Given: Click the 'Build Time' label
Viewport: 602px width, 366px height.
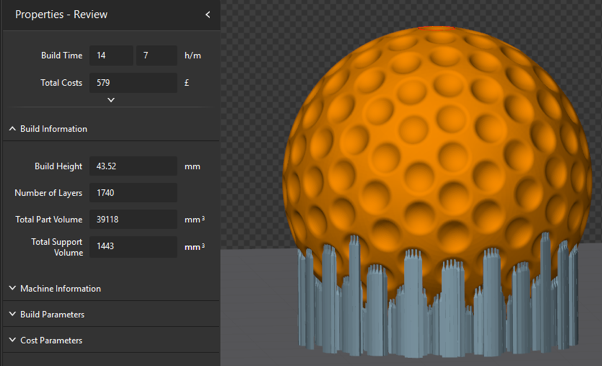Looking at the screenshot, I should tap(62, 55).
